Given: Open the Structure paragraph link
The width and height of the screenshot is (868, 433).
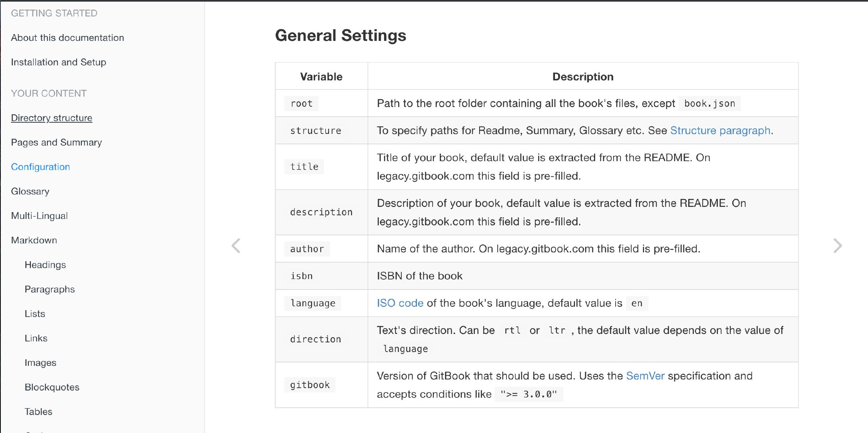Looking at the screenshot, I should [x=720, y=130].
